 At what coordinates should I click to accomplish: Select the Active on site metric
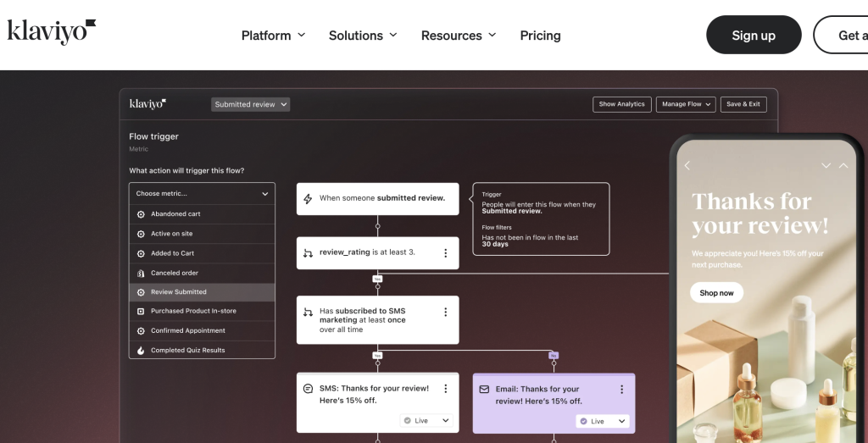tap(202, 234)
